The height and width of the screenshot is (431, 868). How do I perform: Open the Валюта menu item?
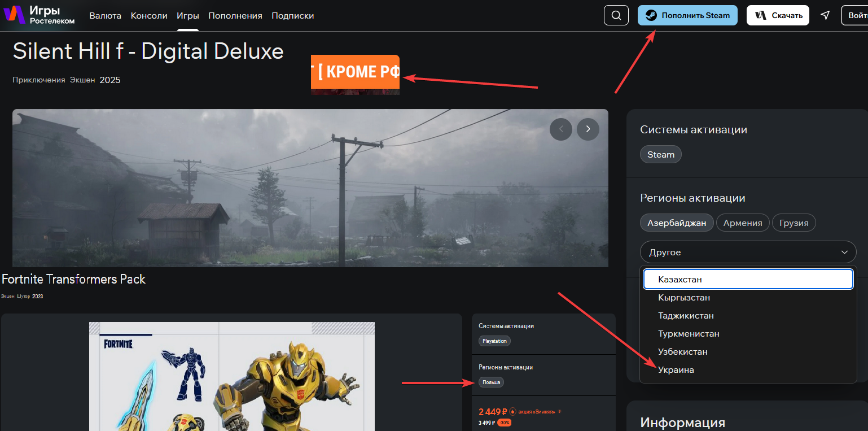pos(106,16)
